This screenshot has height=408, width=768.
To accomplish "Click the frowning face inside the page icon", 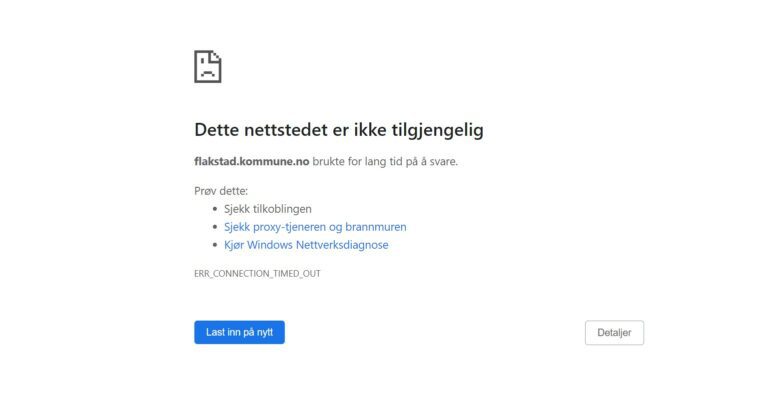I will pos(208,72).
